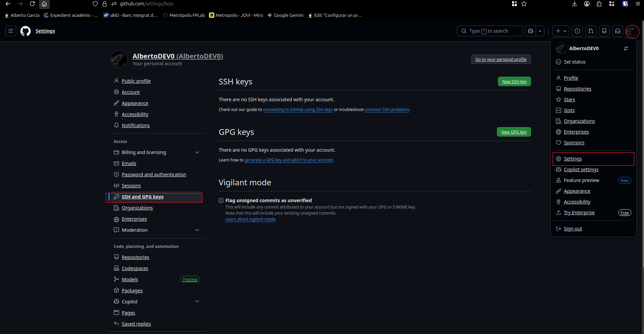644x334 pixels.
Task: Open the GitHub homepage via Octocat logo
Action: click(26, 31)
